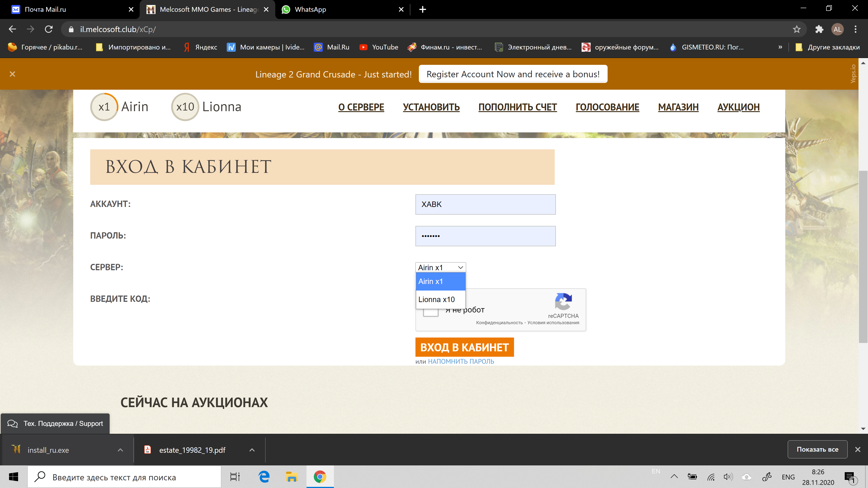Dismiss the orange promo banner X

click(12, 74)
